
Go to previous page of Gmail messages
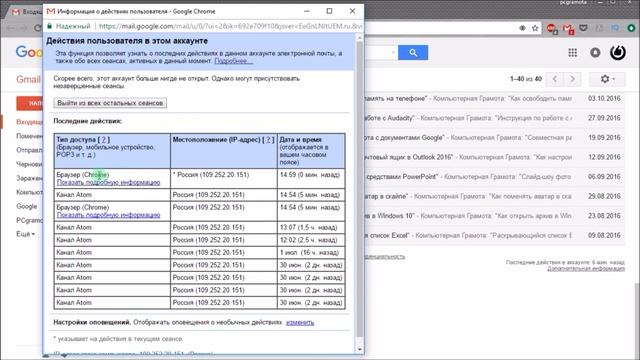pyautogui.click(x=555, y=79)
